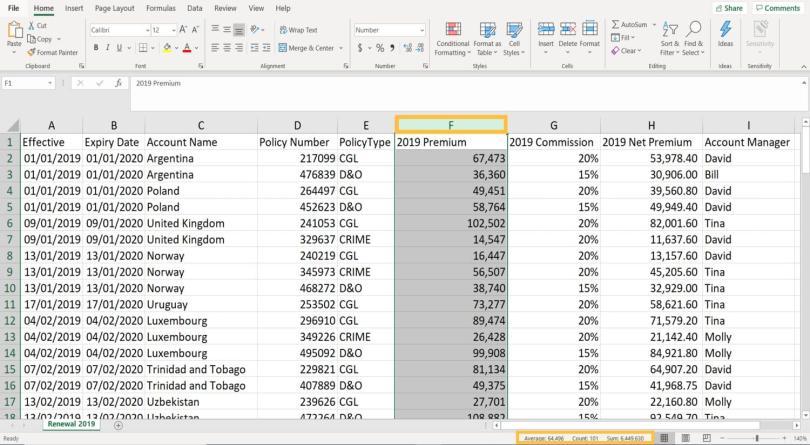Open the font name Calibri dropdown
This screenshot has width=810, height=445.
click(143, 30)
